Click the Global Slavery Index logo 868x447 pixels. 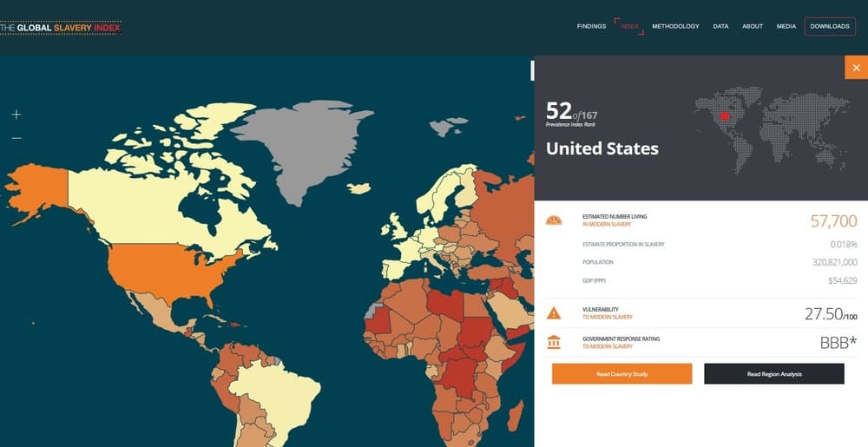point(61,28)
